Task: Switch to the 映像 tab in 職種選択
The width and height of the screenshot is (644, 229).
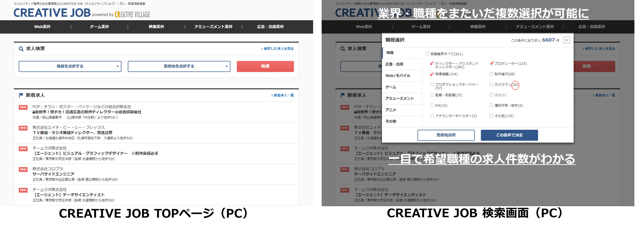Action: [402, 53]
